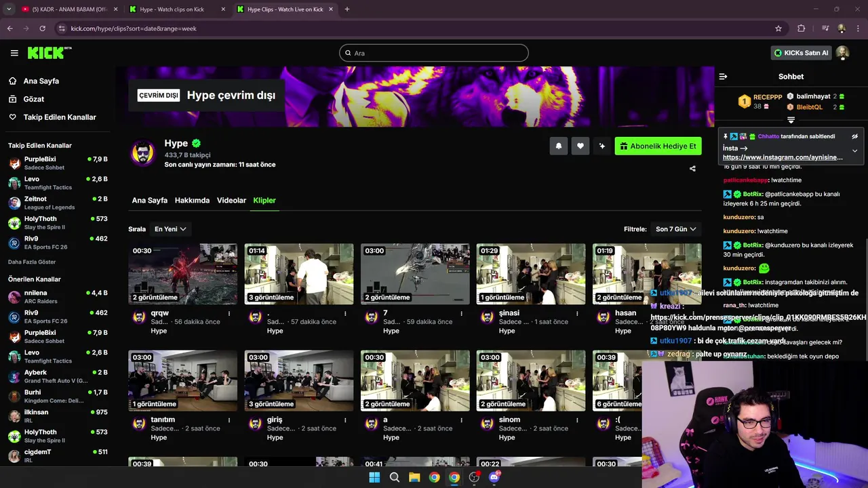
Task: Click the notification bell icon for Hype
Action: [559, 146]
